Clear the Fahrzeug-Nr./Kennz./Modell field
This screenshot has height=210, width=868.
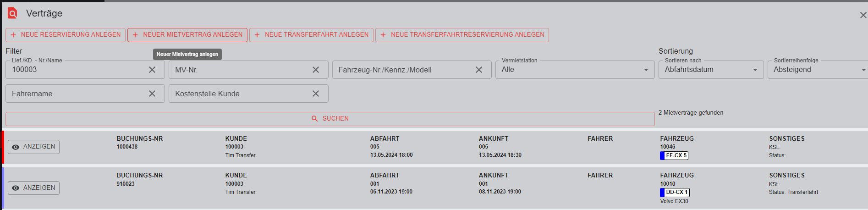(x=479, y=70)
